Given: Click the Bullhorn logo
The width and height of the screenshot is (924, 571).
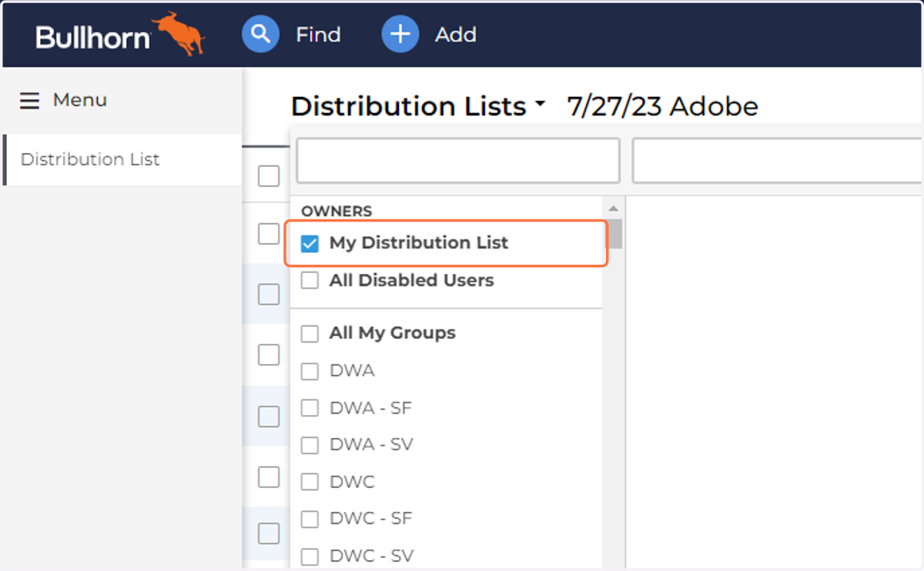Looking at the screenshot, I should 120,34.
